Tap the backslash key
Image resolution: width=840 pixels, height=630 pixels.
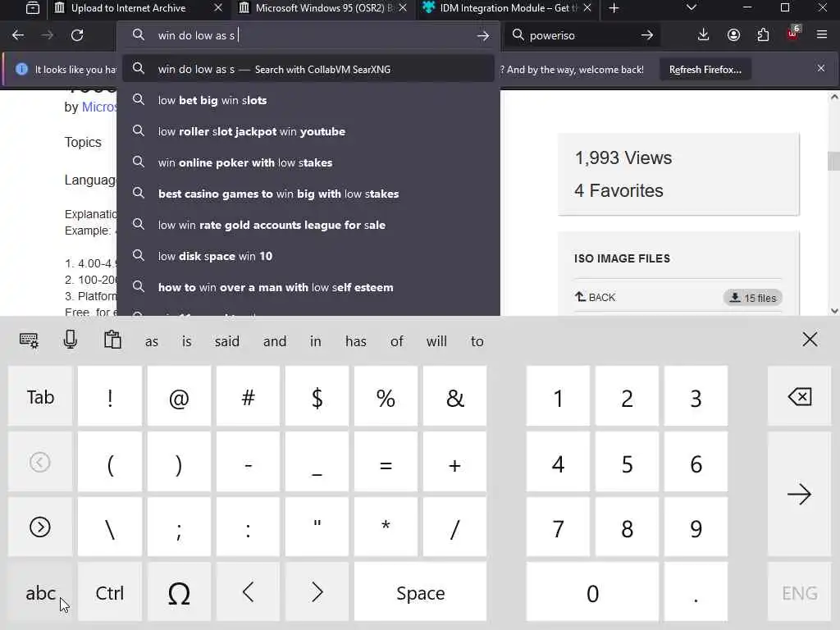(x=110, y=528)
